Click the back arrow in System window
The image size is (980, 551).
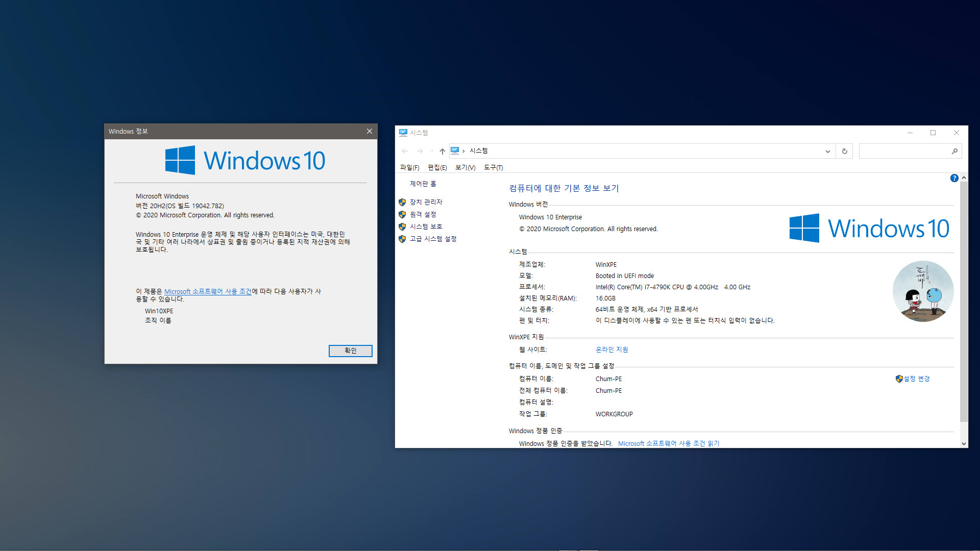(x=405, y=151)
